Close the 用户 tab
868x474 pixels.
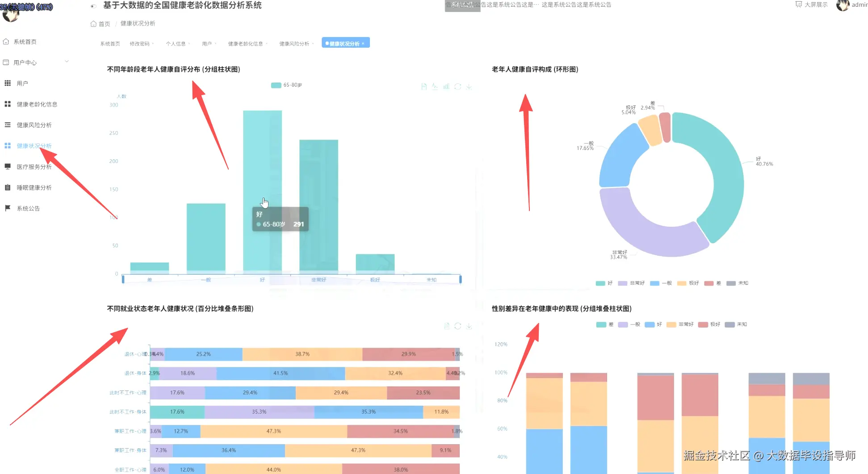[216, 44]
